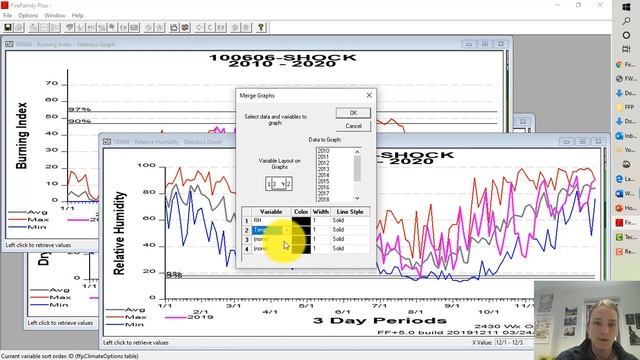
Task: Click the Data to Graph scrollbar thumb
Action: coord(357,169)
